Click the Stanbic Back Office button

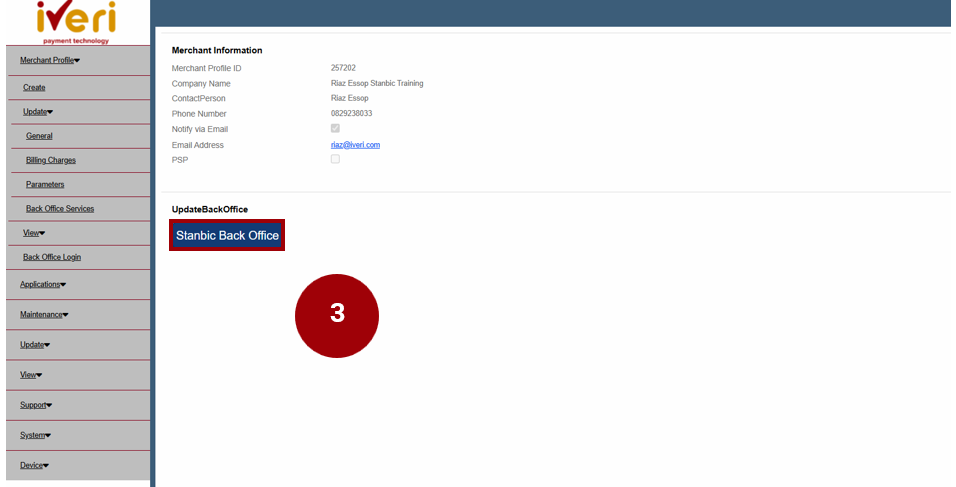227,235
